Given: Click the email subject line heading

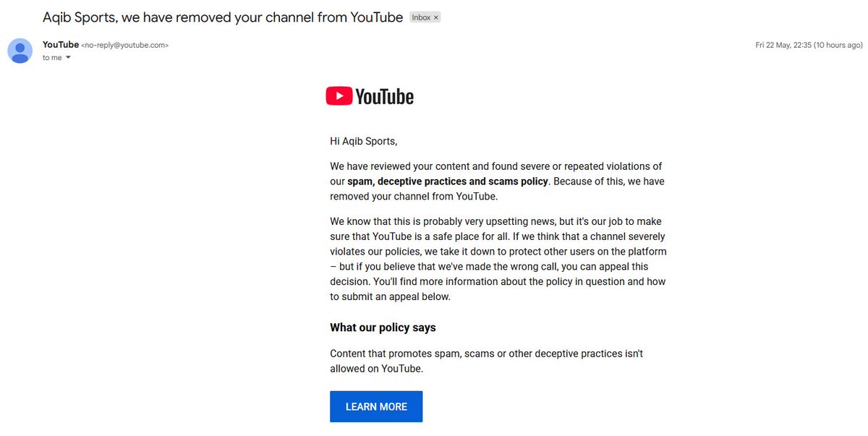Looking at the screenshot, I should coord(223,17).
